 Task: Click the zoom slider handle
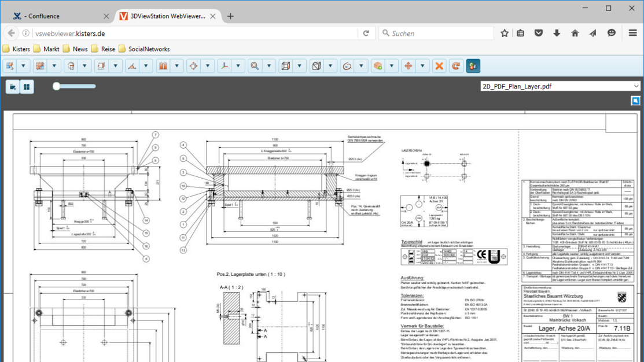[56, 86]
